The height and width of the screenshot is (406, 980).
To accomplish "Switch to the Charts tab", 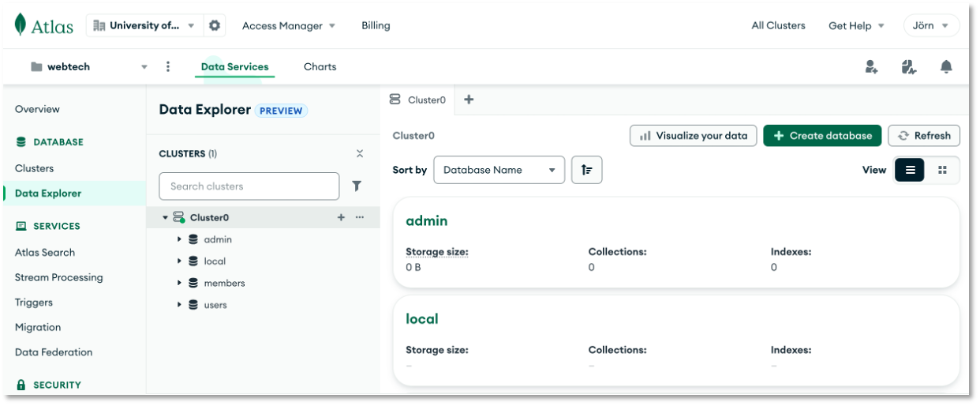I will tap(320, 67).
